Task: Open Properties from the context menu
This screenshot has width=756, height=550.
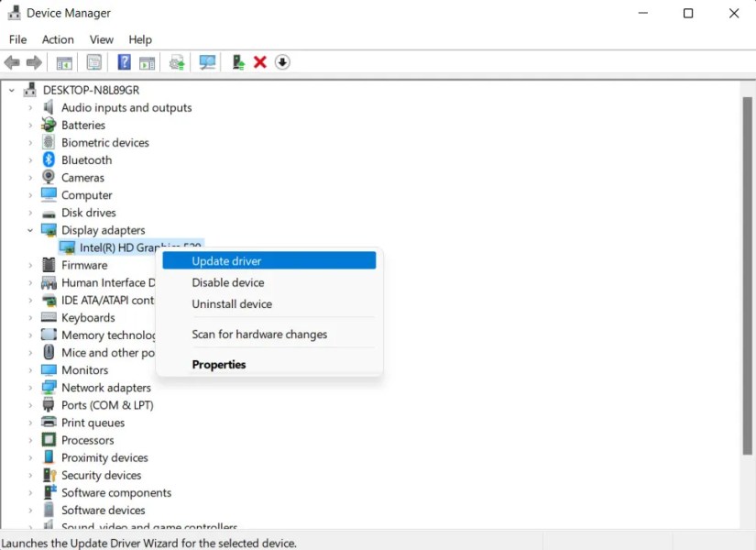Action: (x=218, y=364)
